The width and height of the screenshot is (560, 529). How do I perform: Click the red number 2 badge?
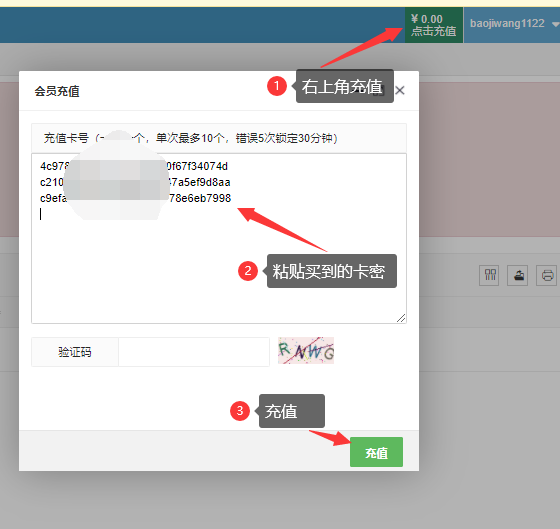tap(248, 271)
